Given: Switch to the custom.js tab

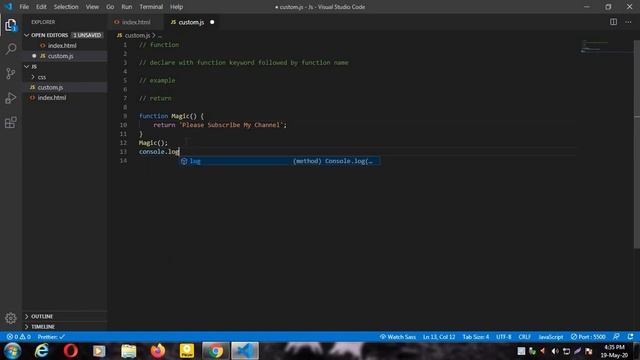Looking at the screenshot, I should coord(191,22).
